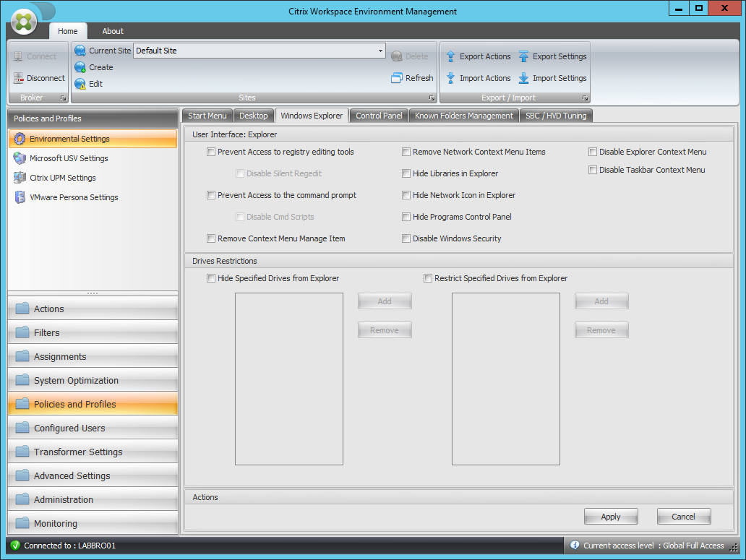Enable Prevent Access to registry editing tools
Screen dimensions: 746x560
(210, 152)
